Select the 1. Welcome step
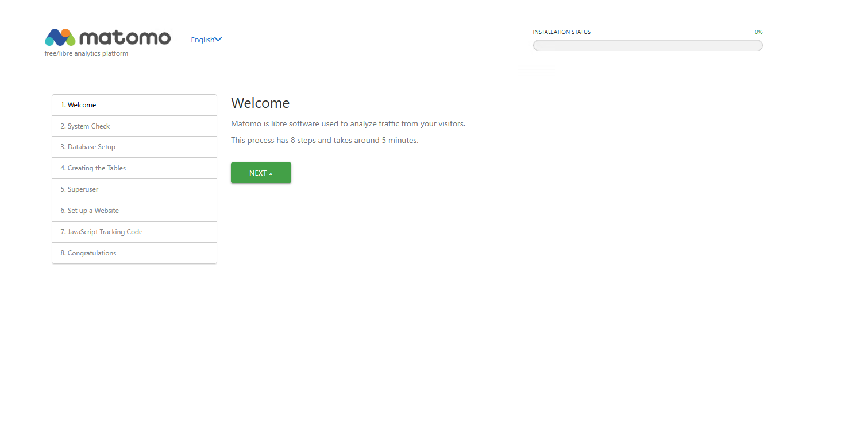868x435 pixels. pyautogui.click(x=78, y=105)
